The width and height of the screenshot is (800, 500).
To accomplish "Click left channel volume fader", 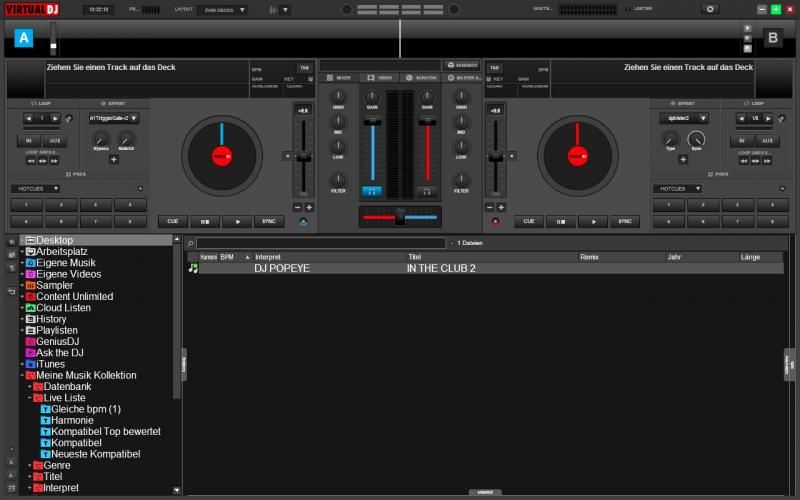I will coord(372,122).
